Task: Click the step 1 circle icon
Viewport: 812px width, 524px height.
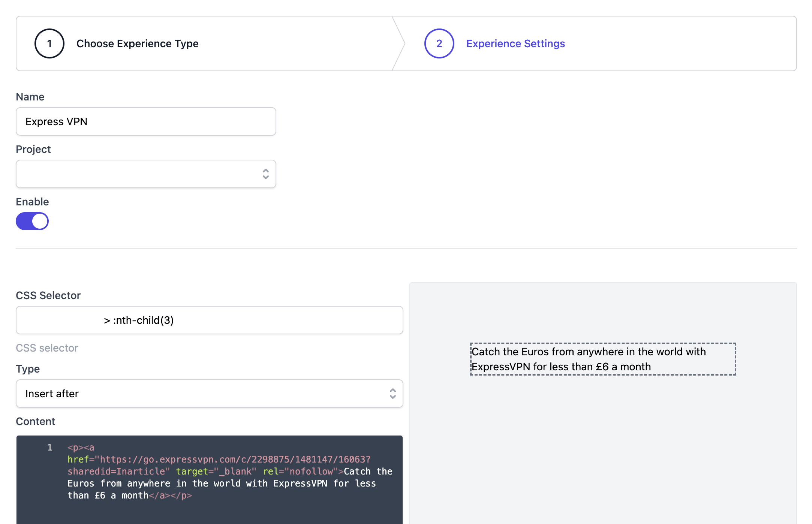Action: [x=49, y=43]
